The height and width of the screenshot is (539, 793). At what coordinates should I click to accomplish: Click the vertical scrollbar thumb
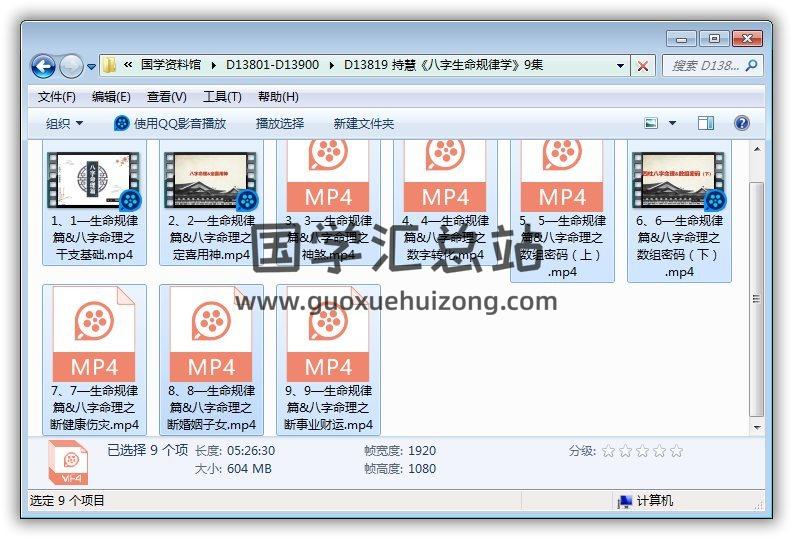coord(757,298)
